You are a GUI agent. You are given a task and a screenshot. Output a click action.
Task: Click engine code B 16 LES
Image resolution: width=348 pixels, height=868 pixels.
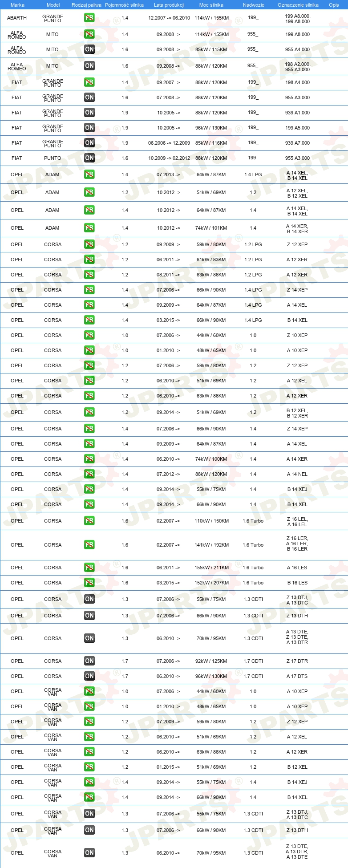(297, 583)
